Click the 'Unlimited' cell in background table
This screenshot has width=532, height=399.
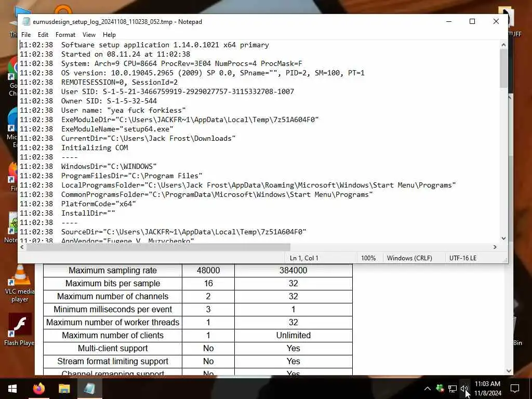pos(293,335)
